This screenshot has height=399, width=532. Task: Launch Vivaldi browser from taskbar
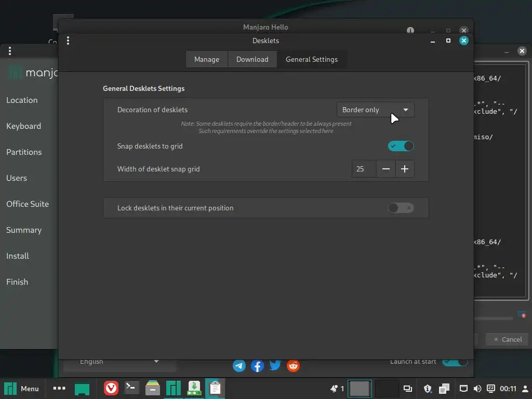click(111, 388)
